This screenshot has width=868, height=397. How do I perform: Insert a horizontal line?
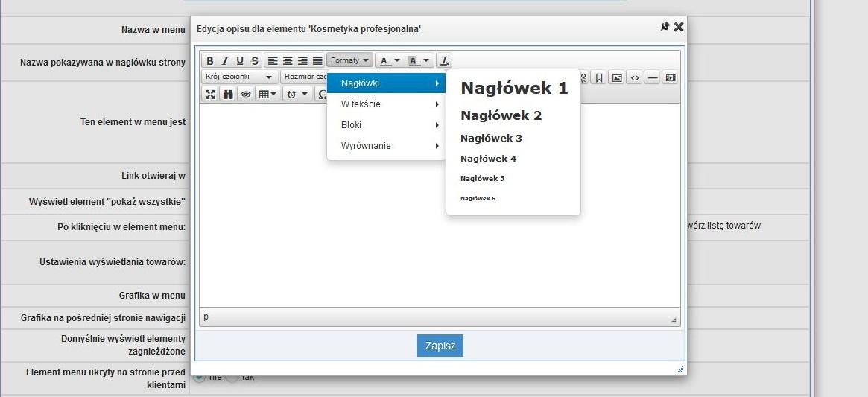tap(653, 77)
